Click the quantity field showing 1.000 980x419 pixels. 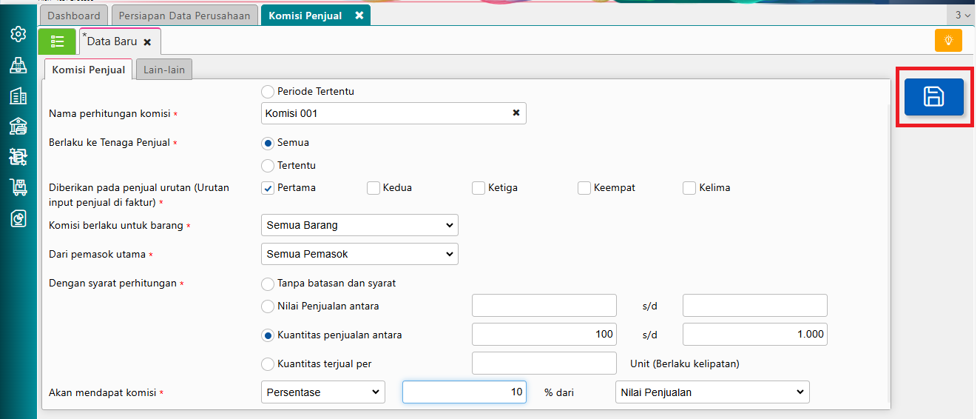[755, 334]
